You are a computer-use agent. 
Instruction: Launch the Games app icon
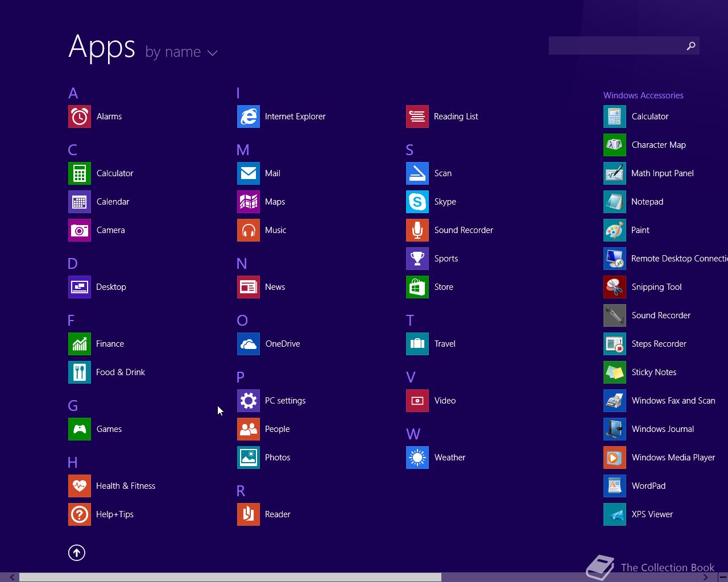pos(80,429)
